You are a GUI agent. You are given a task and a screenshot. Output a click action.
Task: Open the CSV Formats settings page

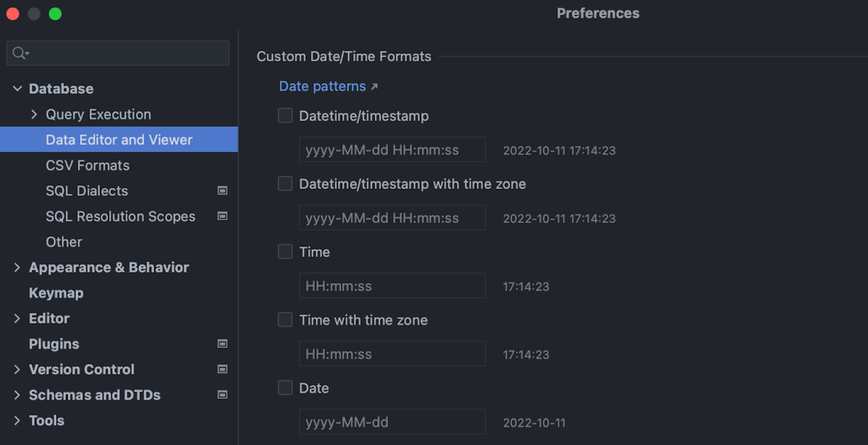(87, 166)
